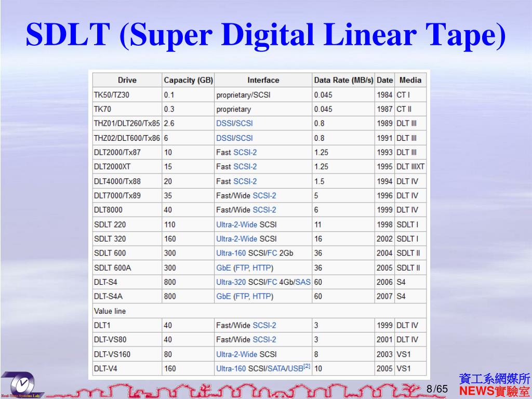Click the 資工系網媒所 footer label
The height and width of the screenshot is (399, 532).
tap(495, 379)
